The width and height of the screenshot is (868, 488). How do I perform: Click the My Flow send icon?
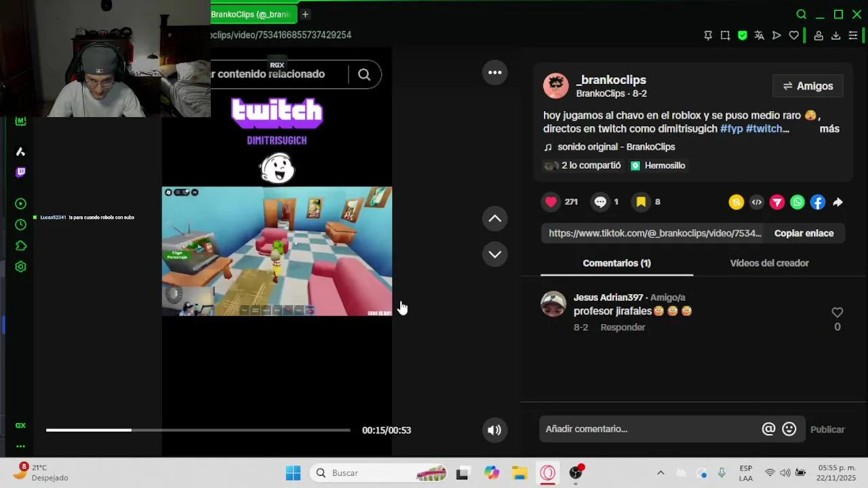(776, 35)
